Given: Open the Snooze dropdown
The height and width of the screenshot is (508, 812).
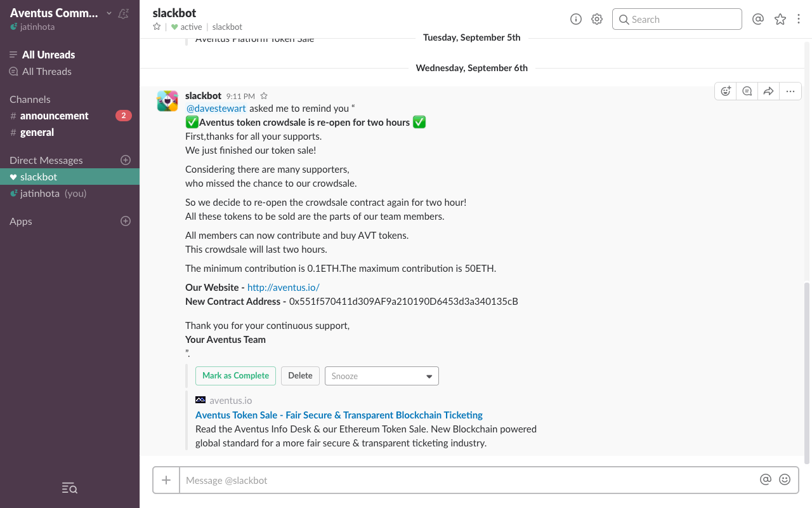Looking at the screenshot, I should [x=381, y=375].
